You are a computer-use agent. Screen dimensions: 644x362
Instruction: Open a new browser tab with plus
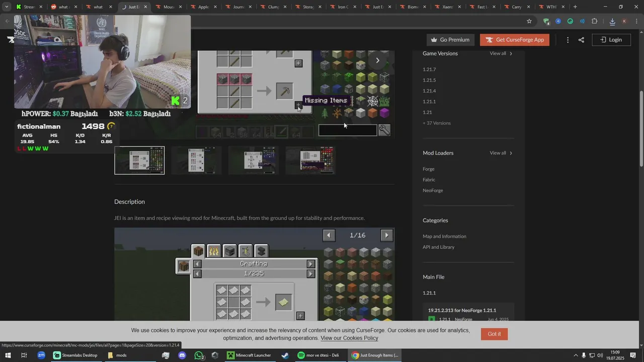tap(575, 7)
